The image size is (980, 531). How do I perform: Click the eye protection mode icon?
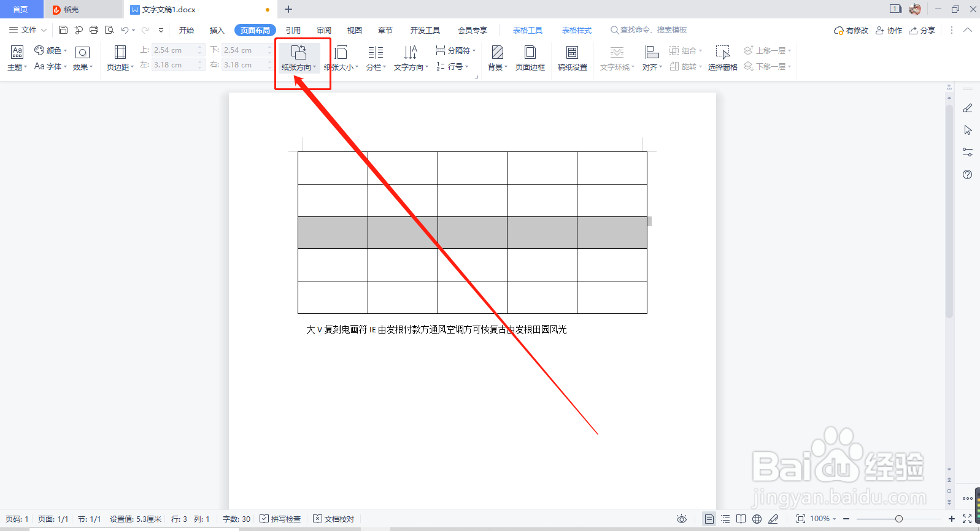(682, 519)
